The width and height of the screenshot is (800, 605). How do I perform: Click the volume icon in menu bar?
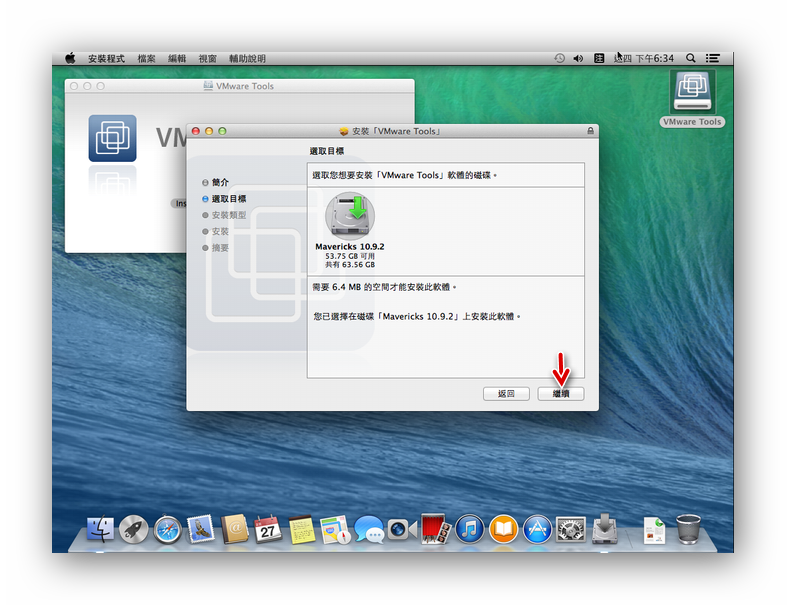coord(578,58)
